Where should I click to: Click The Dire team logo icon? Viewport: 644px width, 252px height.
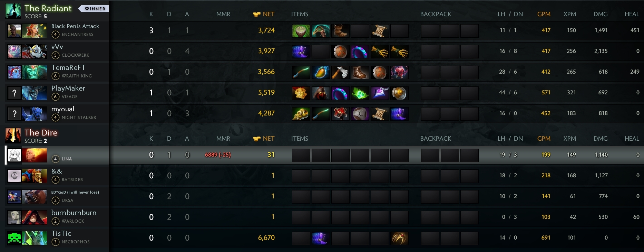coord(13,136)
